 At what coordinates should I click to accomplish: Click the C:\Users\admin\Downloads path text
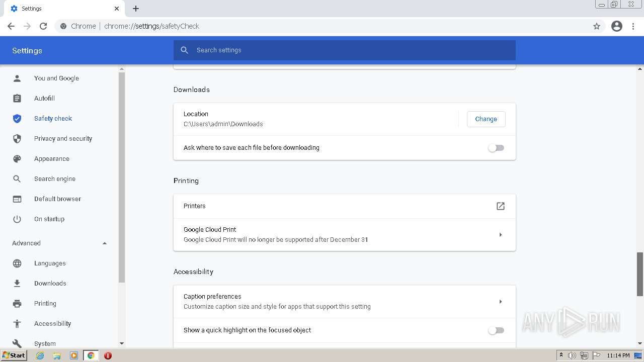(223, 124)
